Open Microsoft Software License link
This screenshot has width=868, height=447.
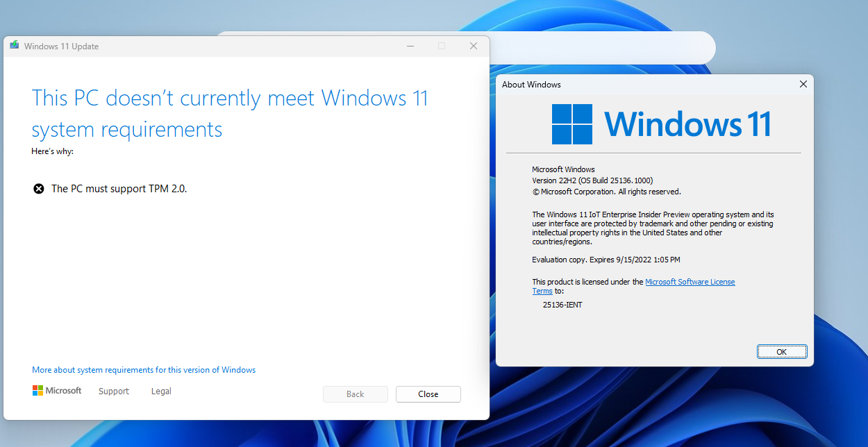tap(690, 282)
